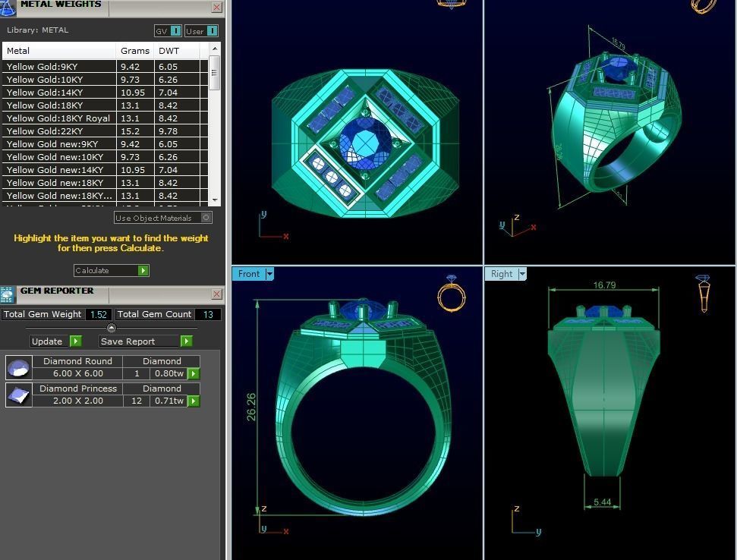The width and height of the screenshot is (737, 560).
Task: Click the green arrow beside Update
Action: click(x=76, y=341)
